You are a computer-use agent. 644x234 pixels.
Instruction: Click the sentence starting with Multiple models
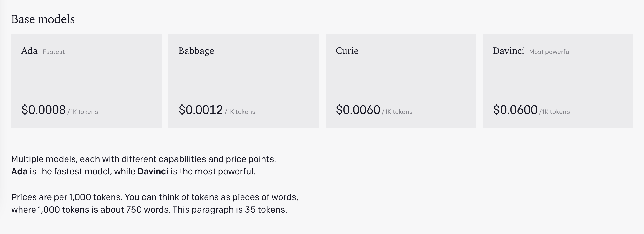143,159
